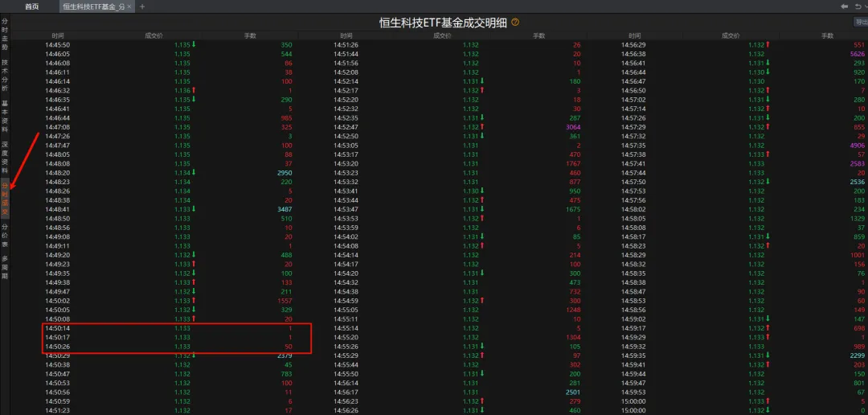Screen dimensions: 868x415
Task: Click the first column 成交价 header
Action: [x=154, y=36]
